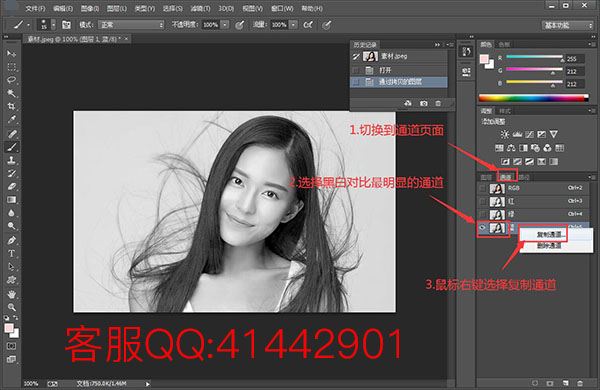Delete current state in History panel
This screenshot has width=600, height=390.
point(438,103)
